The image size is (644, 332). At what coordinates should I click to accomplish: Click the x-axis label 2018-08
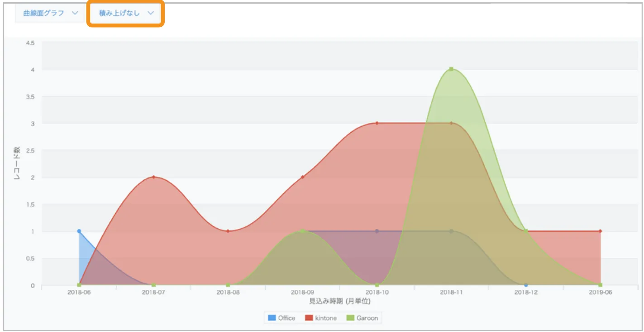pos(228,293)
